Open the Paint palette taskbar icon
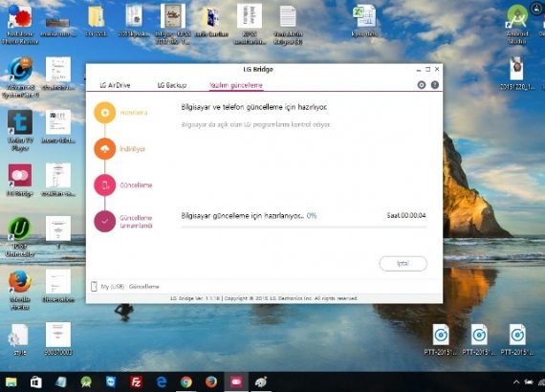Viewport: 545px width, 392px height. (x=261, y=382)
